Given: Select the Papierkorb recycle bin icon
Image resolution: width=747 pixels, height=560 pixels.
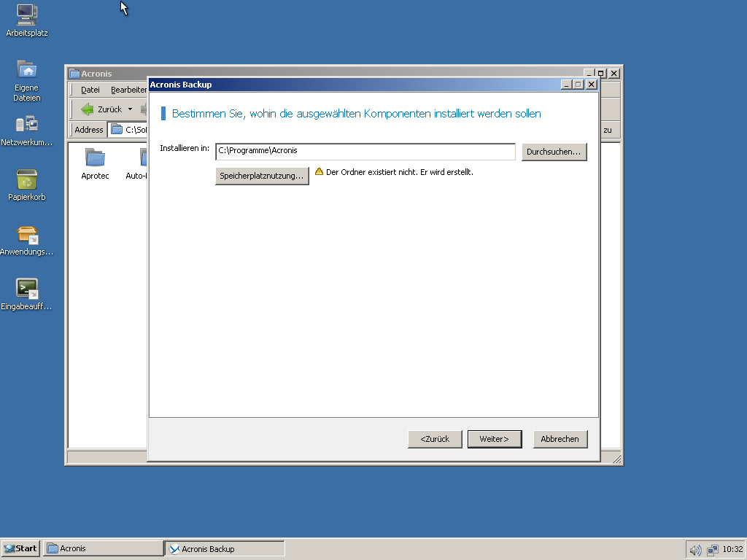Looking at the screenshot, I should tap(27, 179).
